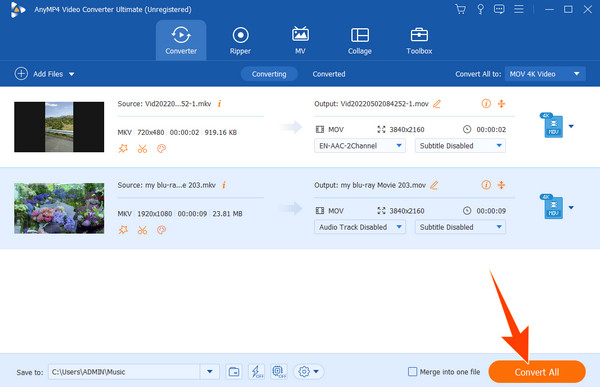Show output info for my blu-ray Movie 203.mov
Viewport: 600px width, 387px height.
[486, 185]
